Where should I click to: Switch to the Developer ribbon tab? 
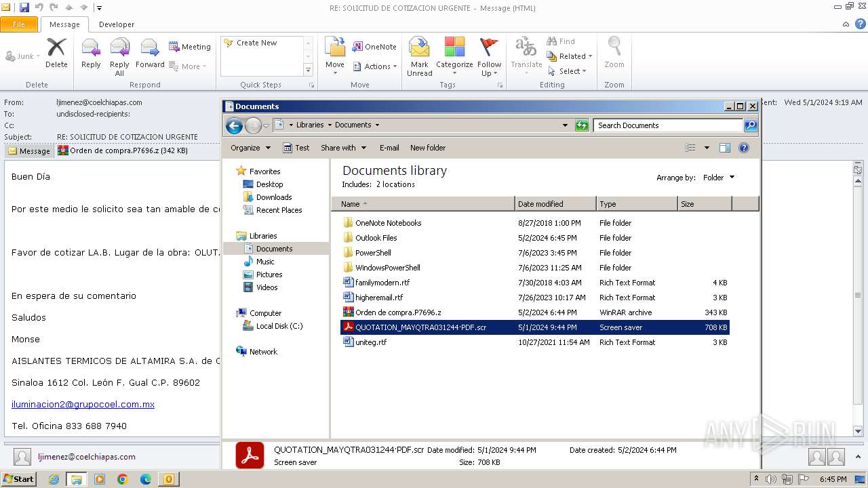tap(117, 24)
